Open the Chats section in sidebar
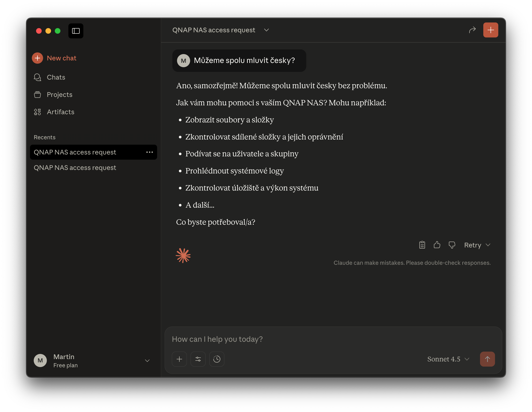The image size is (532, 412). point(56,77)
